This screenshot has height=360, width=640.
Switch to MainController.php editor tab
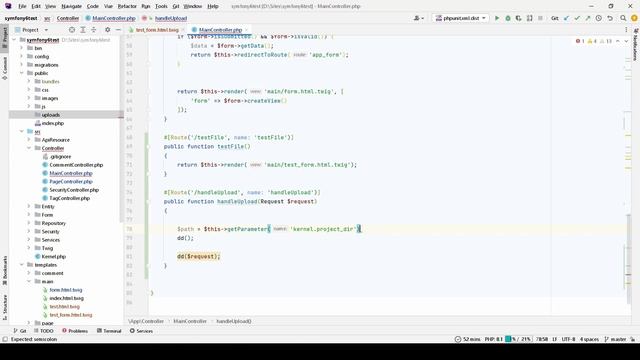click(220, 30)
